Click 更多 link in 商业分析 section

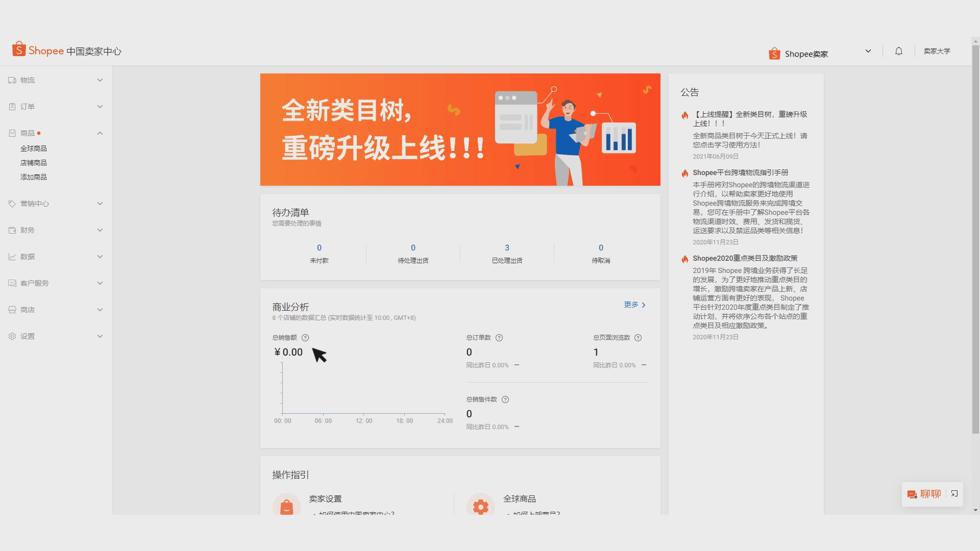634,305
